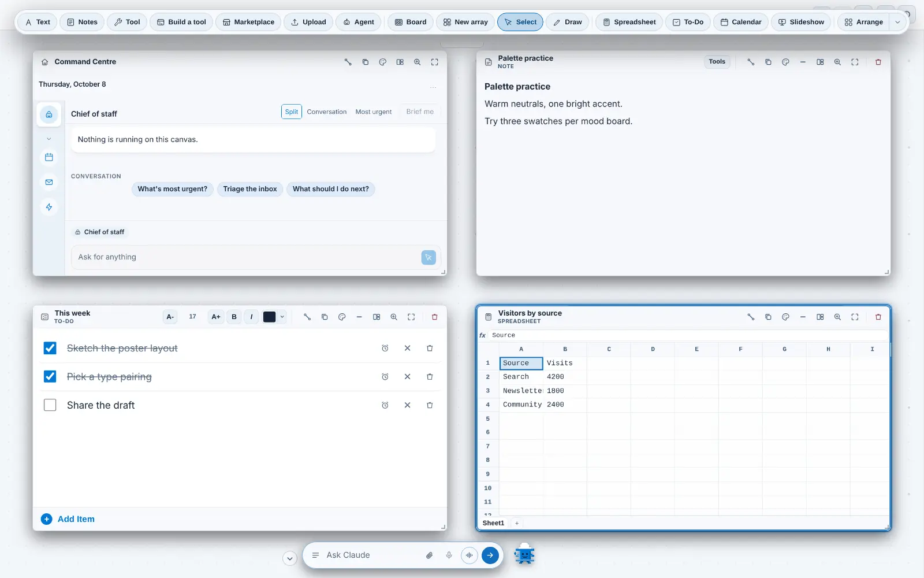
Task: Click the robot mascot beside Ask Claude bar
Action: pos(524,554)
